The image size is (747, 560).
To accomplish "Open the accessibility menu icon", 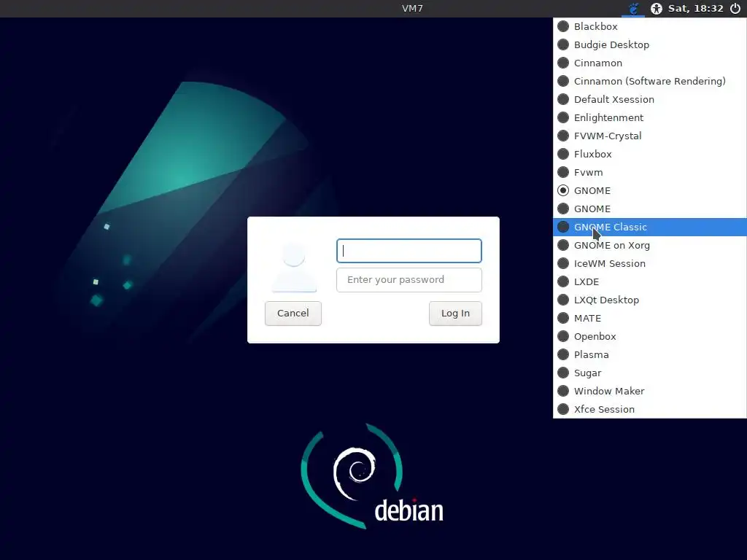I will click(x=657, y=9).
